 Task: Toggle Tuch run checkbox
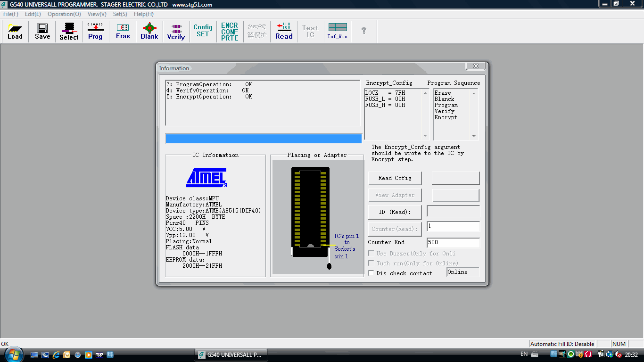click(x=371, y=263)
